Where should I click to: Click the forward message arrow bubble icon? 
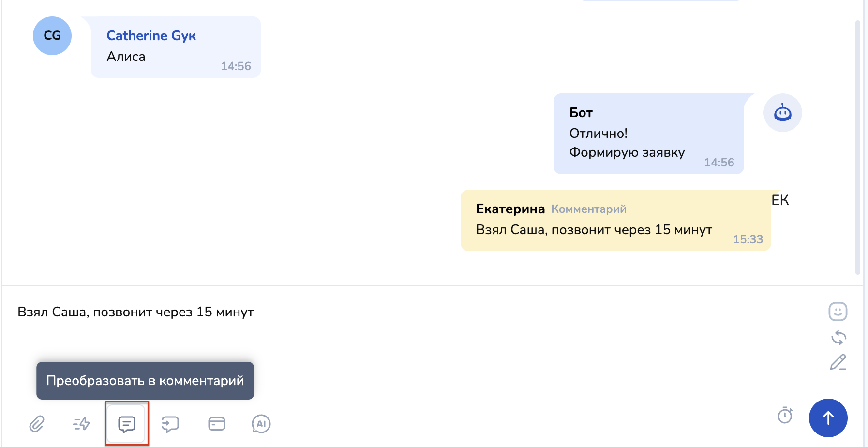pos(170,424)
